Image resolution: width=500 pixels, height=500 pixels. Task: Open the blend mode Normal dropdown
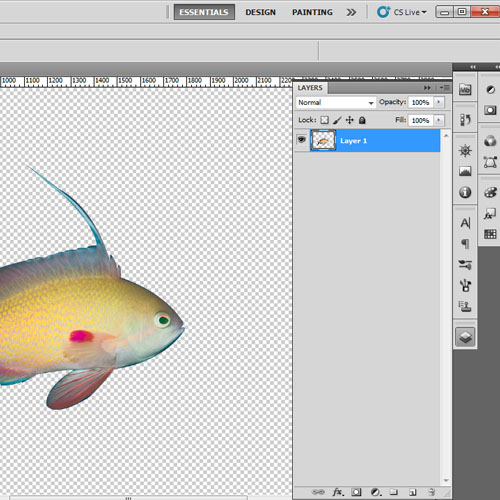pos(336,102)
